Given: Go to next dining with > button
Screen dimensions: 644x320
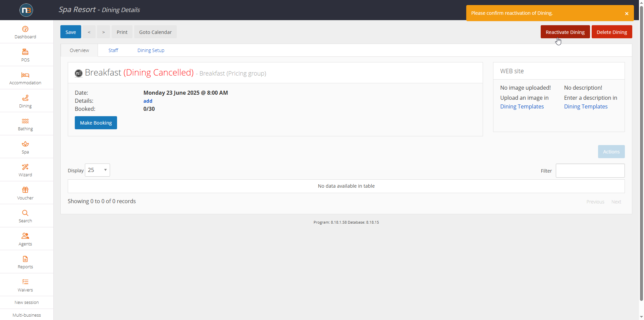Looking at the screenshot, I should (x=103, y=32).
